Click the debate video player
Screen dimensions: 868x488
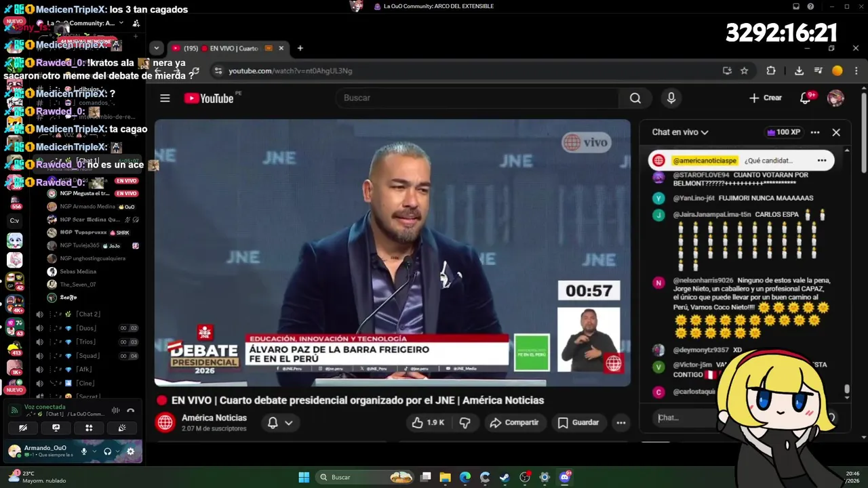[x=392, y=253]
